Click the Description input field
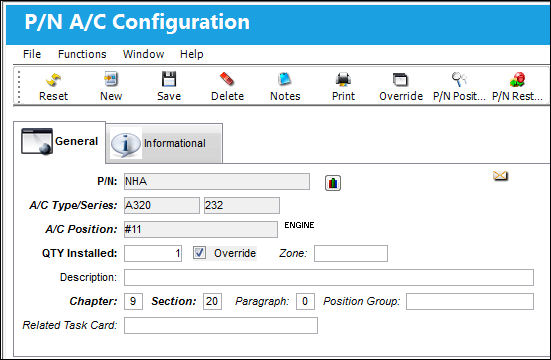The width and height of the screenshot is (551, 360). coord(329,277)
